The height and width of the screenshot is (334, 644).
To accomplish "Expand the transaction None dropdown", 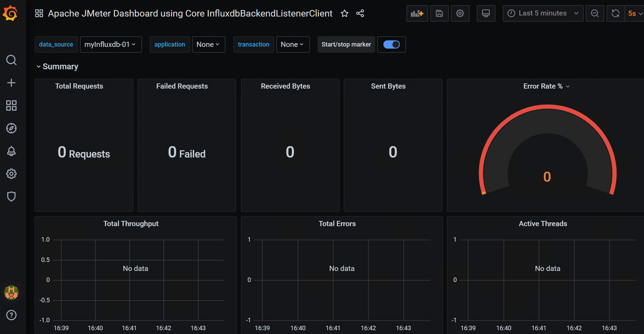I will (x=292, y=44).
